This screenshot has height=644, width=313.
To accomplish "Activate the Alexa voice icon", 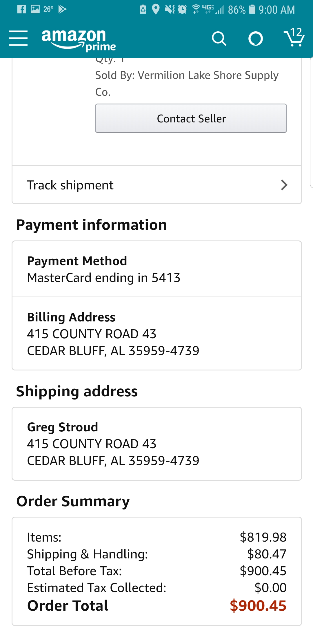I will point(256,39).
